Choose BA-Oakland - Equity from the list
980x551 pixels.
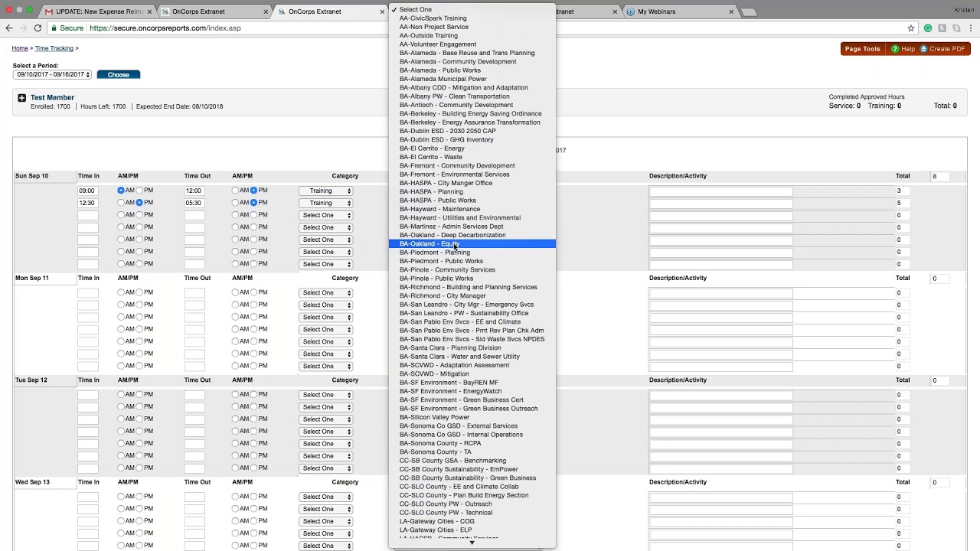[472, 243]
